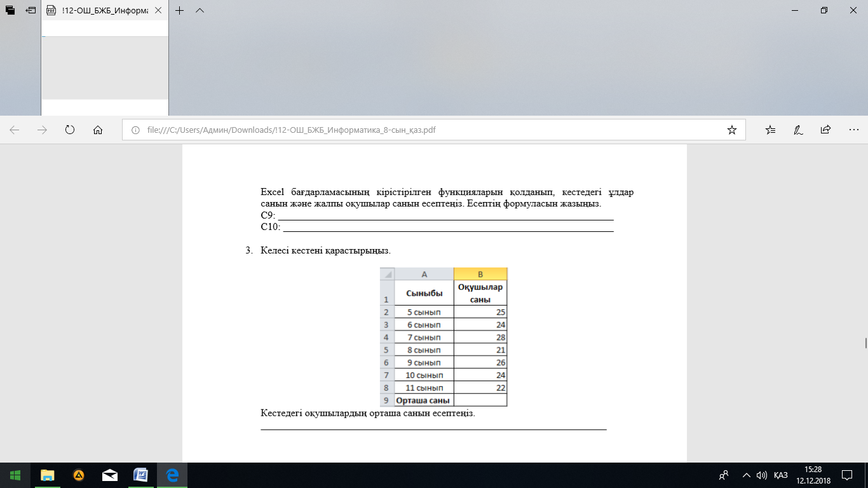
Task: Go forward to the next page
Action: tap(43, 130)
